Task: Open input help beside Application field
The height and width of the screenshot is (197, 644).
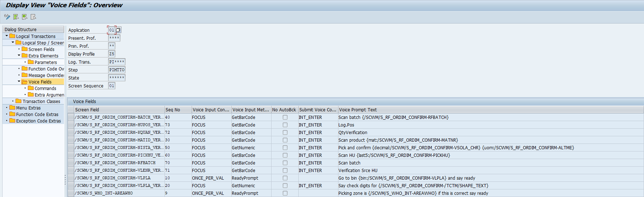Action: [118, 30]
